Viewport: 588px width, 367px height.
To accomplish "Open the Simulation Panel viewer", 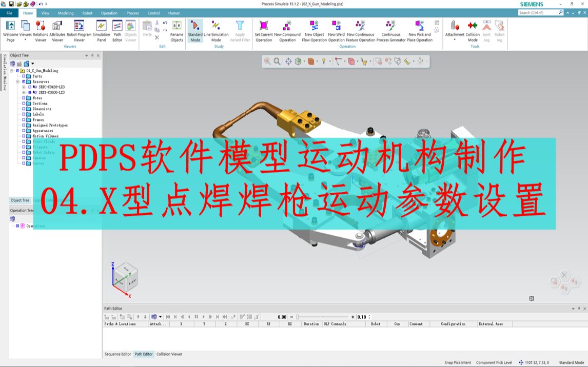I will (101, 28).
